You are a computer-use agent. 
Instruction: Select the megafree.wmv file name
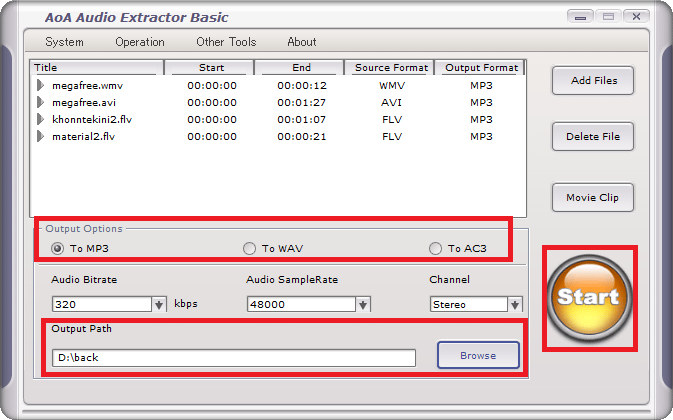[x=88, y=85]
